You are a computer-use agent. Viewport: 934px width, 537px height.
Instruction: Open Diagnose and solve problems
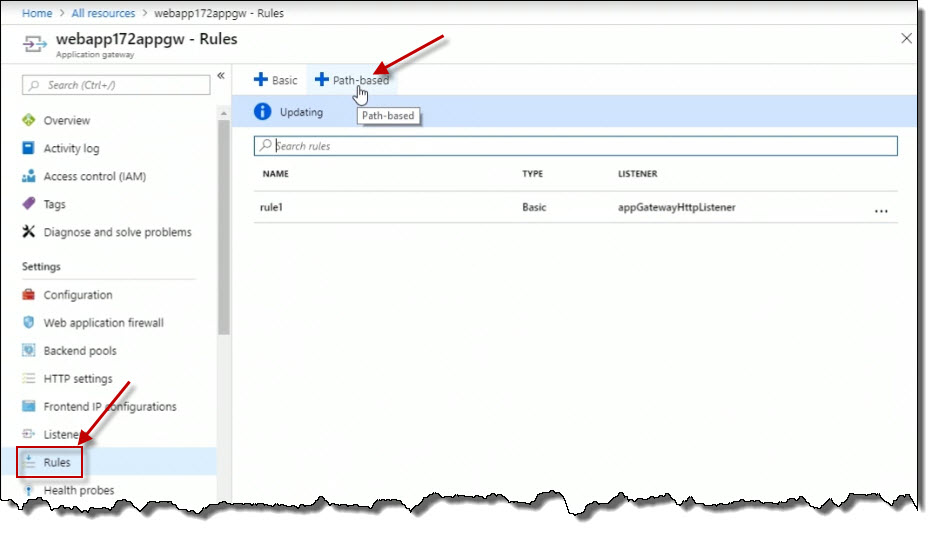click(116, 232)
